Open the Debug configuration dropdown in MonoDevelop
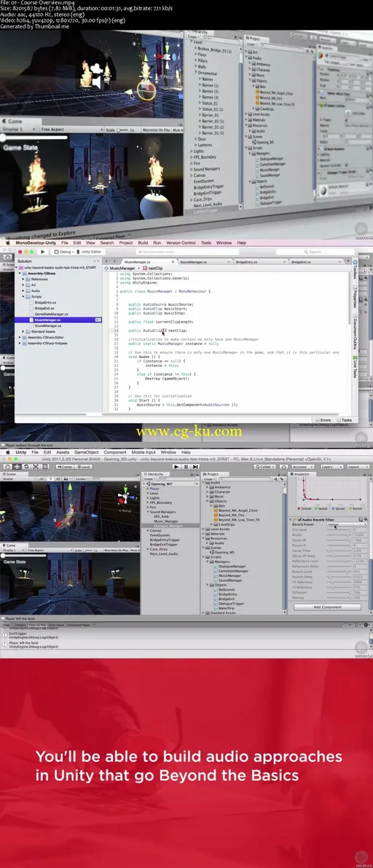Viewport: 373px width, 868px height. point(63,251)
